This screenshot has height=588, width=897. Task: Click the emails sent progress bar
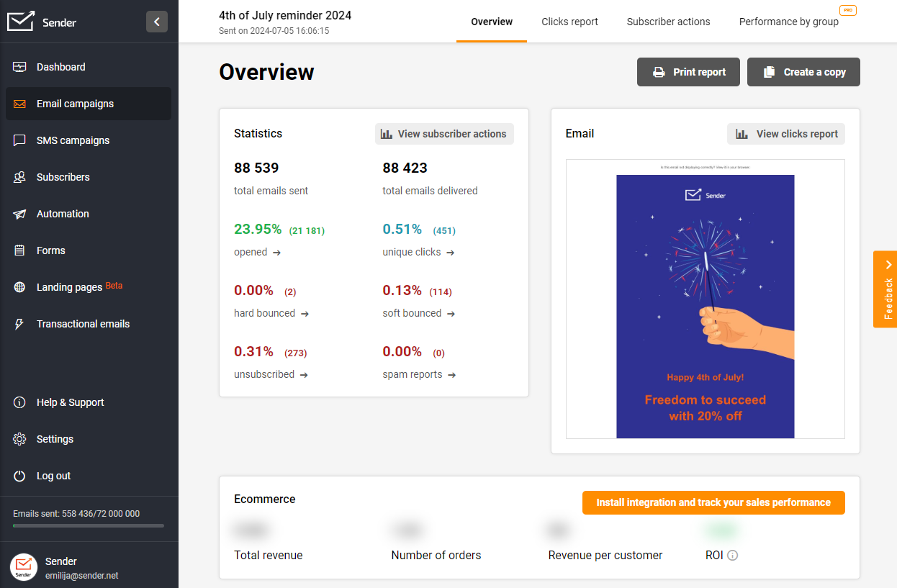[86, 525]
